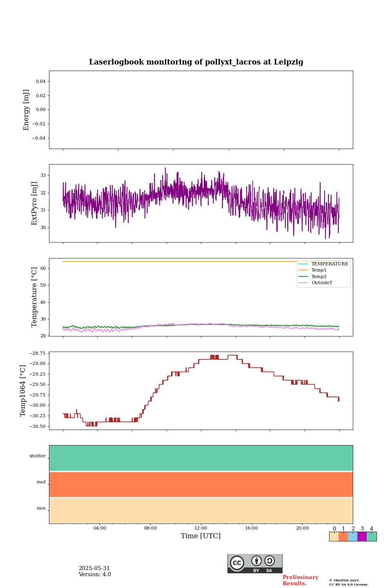Image resolution: width=392 pixels, height=588 pixels.
Task: Click the CC BY SA 4.0 License text
Action: coord(349,584)
